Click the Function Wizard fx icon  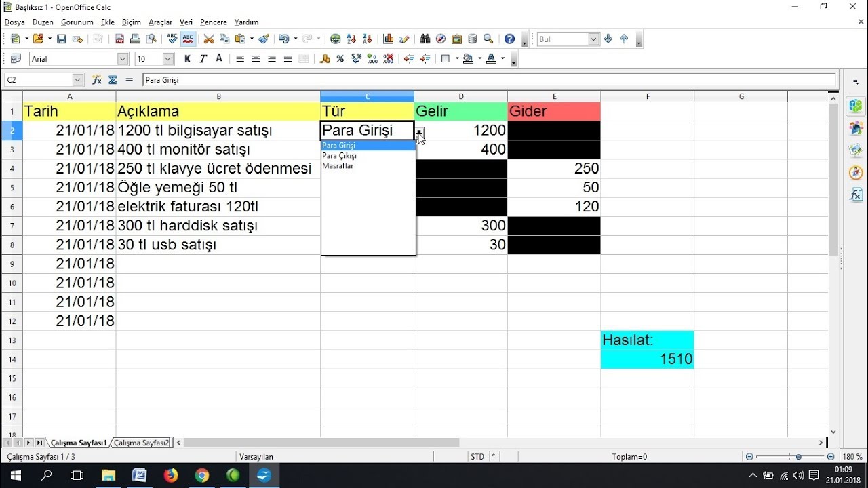coord(97,79)
